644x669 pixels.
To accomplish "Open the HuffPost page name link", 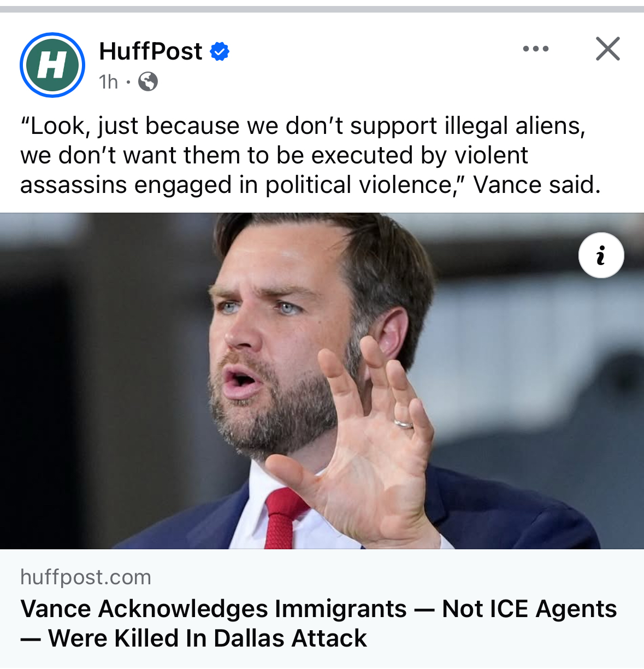I will [x=151, y=51].
